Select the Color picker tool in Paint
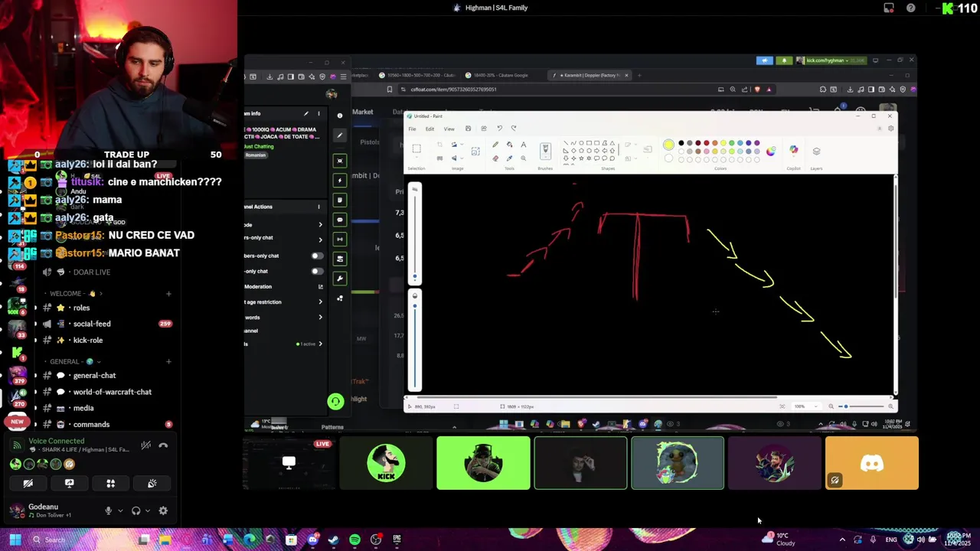Viewport: 980px width, 551px height. click(509, 158)
